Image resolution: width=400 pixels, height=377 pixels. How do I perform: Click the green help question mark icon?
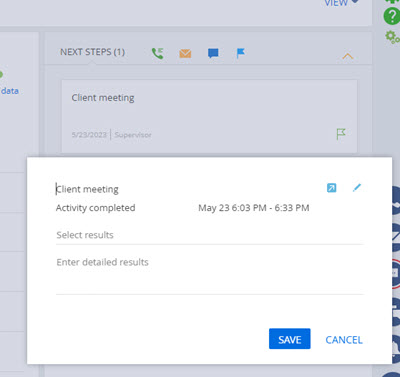[392, 16]
